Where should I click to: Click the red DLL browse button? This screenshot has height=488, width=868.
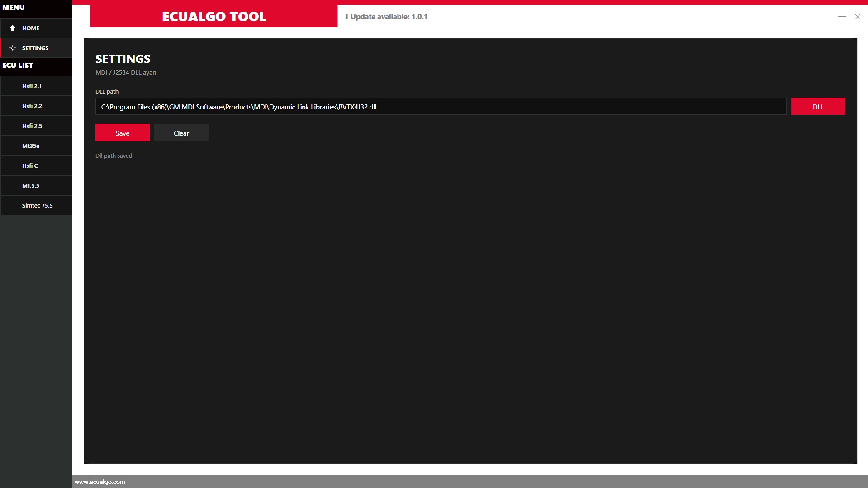pos(818,106)
